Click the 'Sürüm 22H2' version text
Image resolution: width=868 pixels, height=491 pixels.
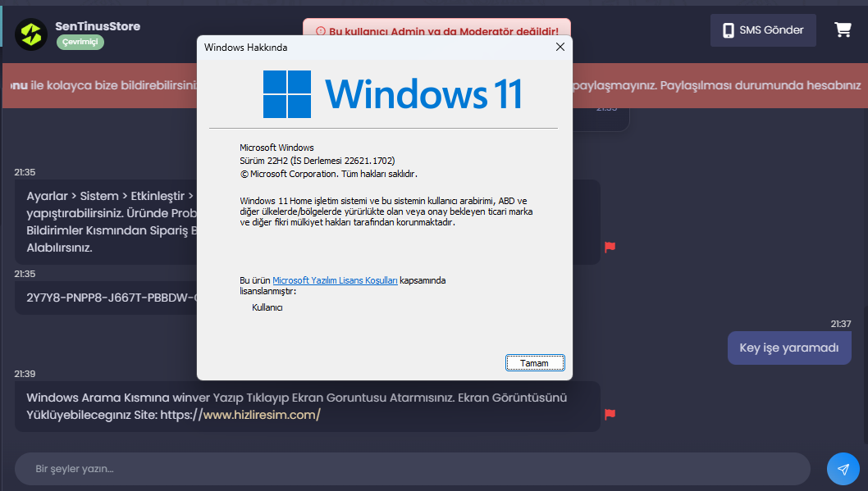tap(318, 161)
